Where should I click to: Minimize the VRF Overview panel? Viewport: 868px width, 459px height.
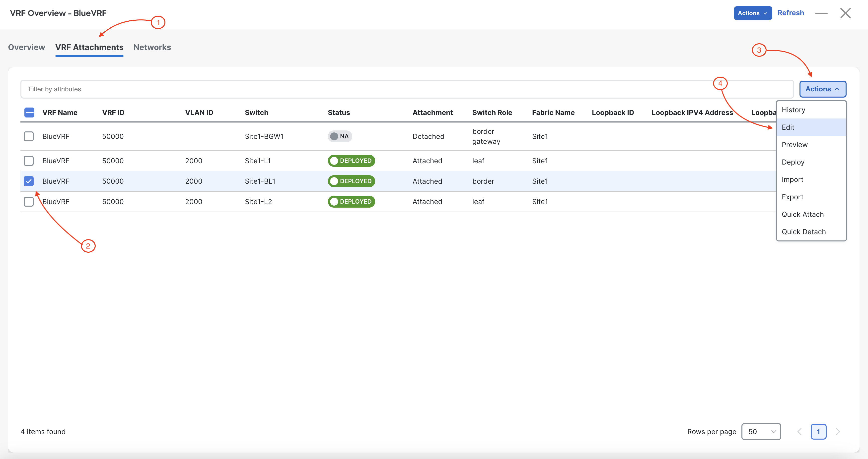point(821,13)
